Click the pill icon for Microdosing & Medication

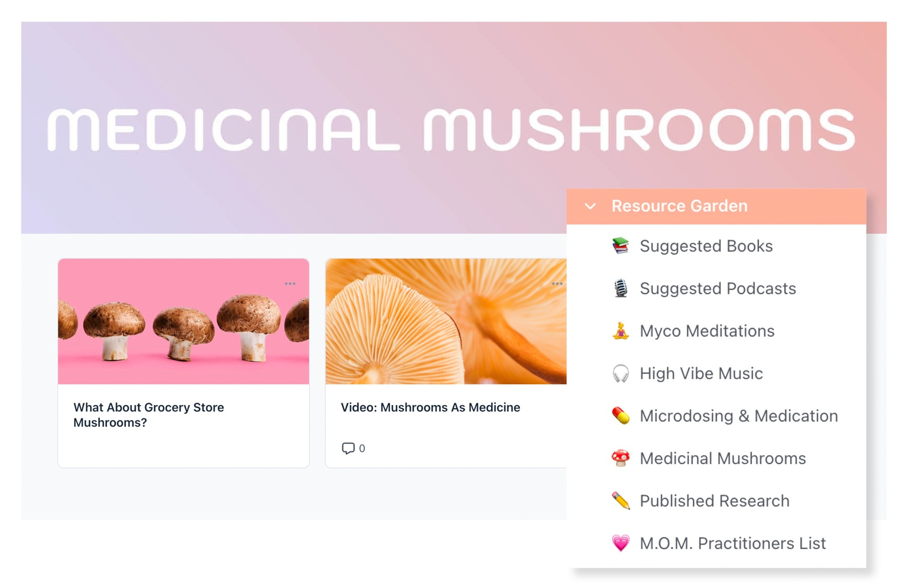[621, 416]
